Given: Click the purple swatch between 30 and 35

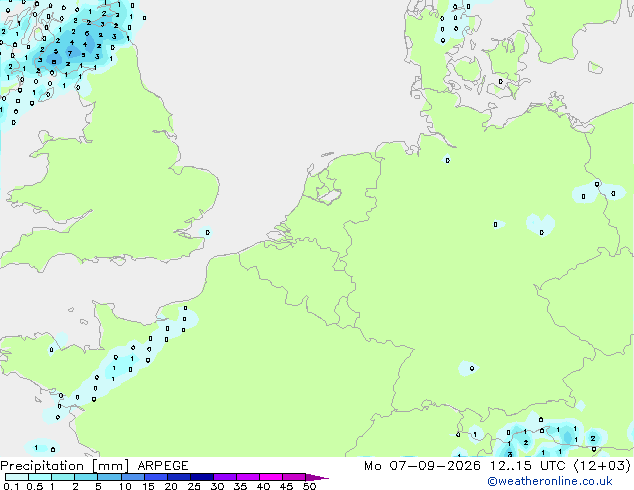Looking at the screenshot, I should (225, 477).
